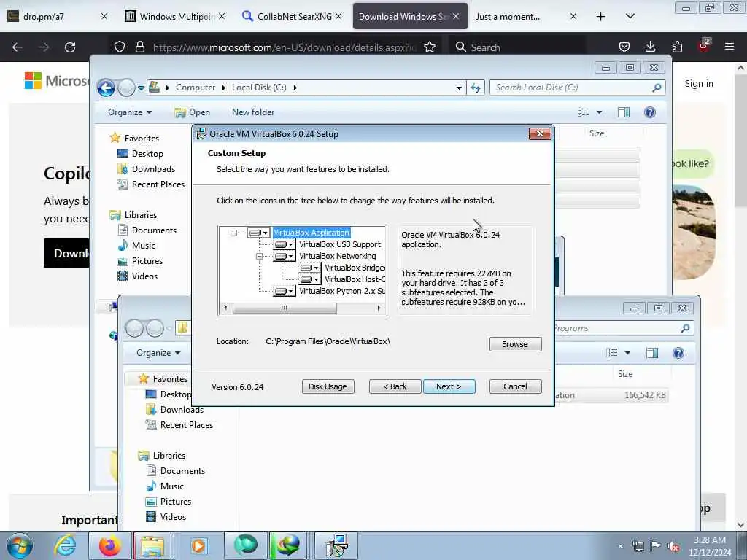Image resolution: width=747 pixels, height=560 pixels.
Task: Click the Browse button for install location
Action: [x=515, y=344]
